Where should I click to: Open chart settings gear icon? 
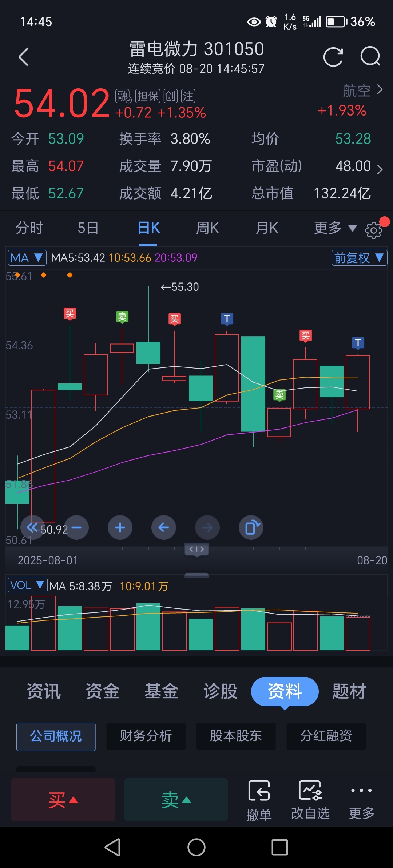tap(374, 230)
